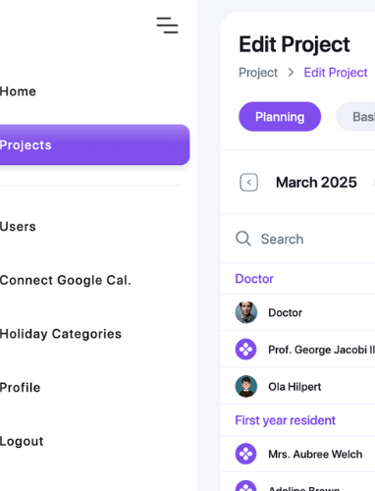The width and height of the screenshot is (375, 491).
Task: Click Mrs. Aubree Welch's purple avatar icon
Action: click(246, 454)
